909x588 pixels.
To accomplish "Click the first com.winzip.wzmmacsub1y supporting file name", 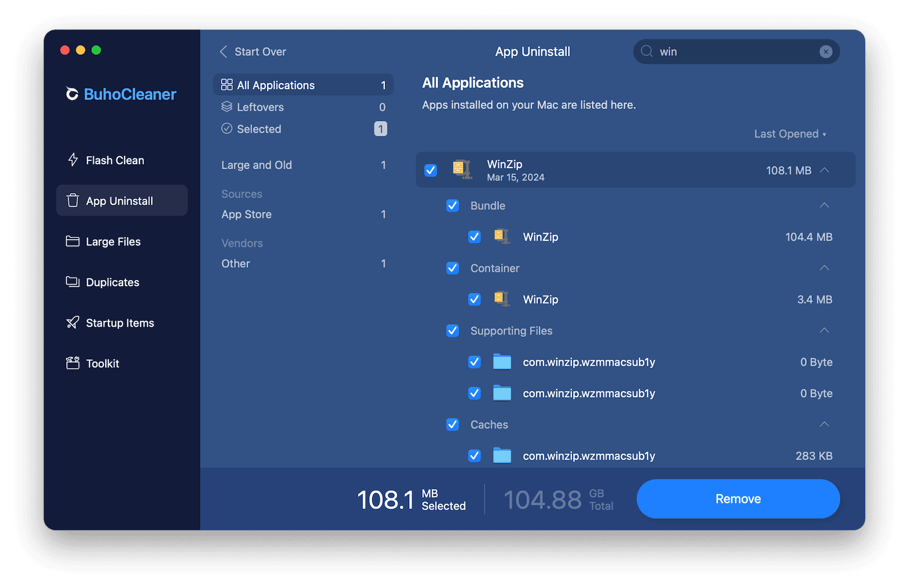I will [589, 362].
